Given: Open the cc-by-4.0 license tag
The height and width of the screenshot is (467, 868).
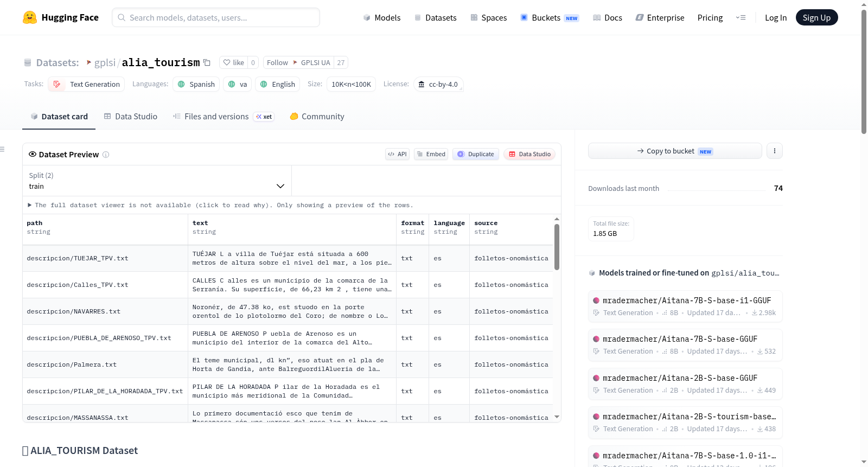Looking at the screenshot, I should click(x=438, y=84).
